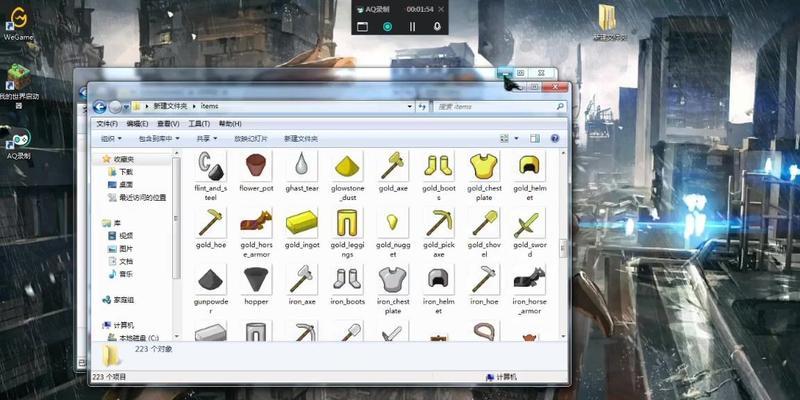Select the gold_sword file
The width and height of the screenshot is (800, 400).
click(530, 222)
